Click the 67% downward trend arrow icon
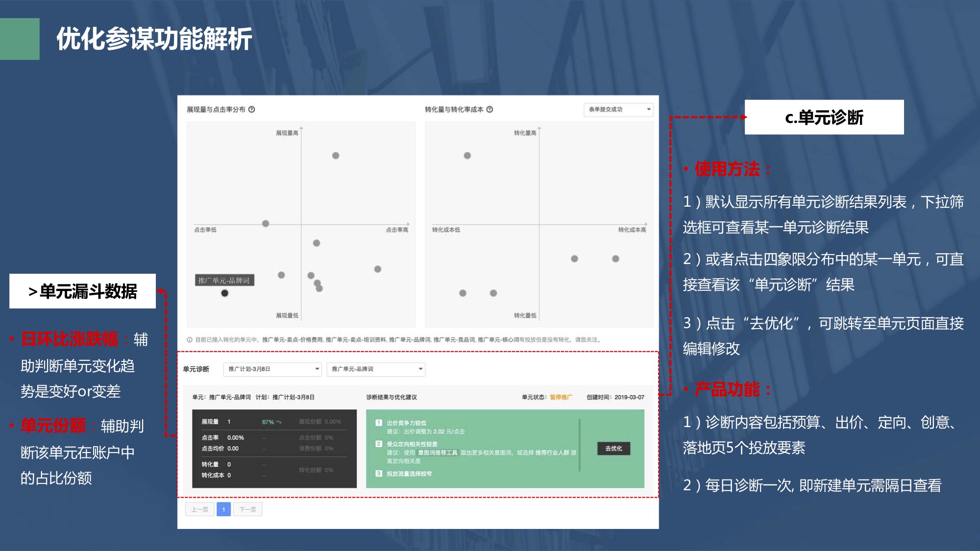980x551 pixels. coord(279,422)
